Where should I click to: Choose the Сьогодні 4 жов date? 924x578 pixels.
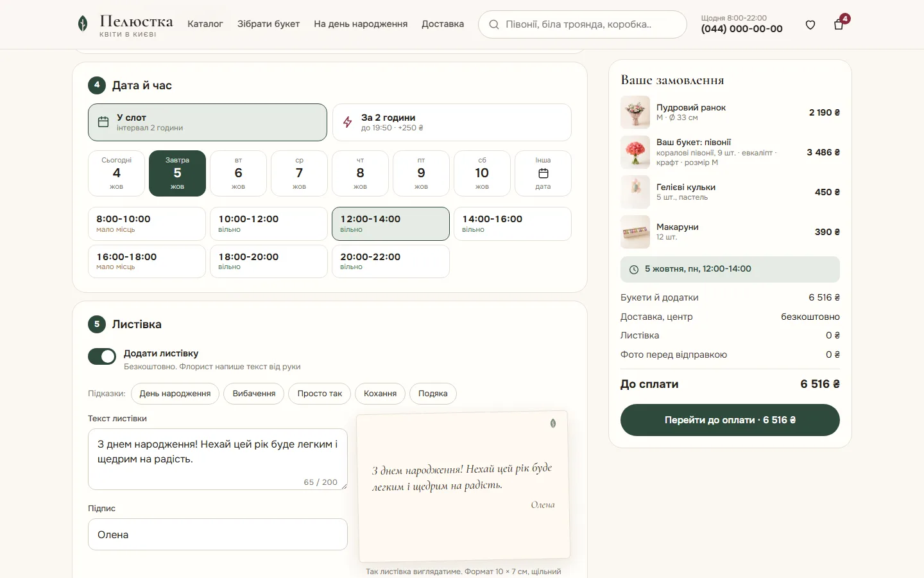click(117, 173)
